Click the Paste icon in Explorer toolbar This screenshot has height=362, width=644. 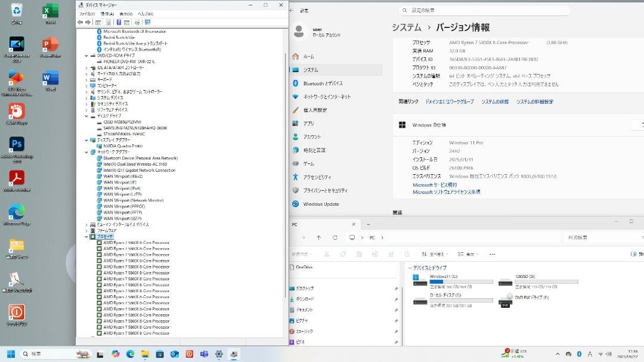[358, 253]
